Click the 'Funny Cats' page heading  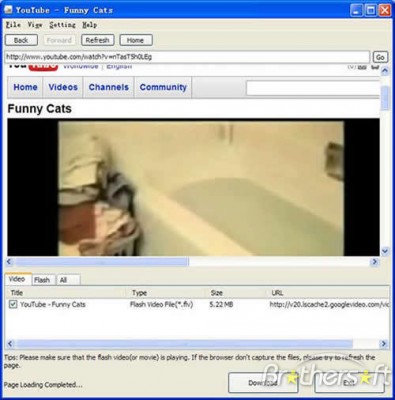pos(40,109)
